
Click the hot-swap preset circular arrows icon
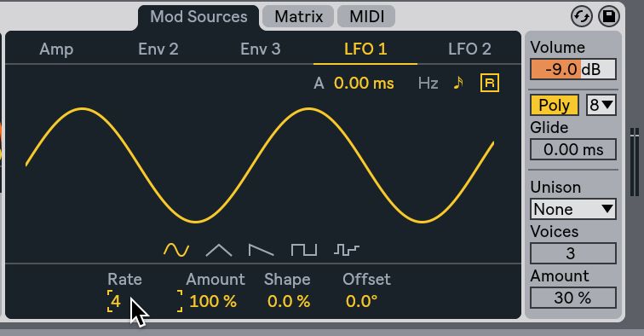click(x=582, y=17)
